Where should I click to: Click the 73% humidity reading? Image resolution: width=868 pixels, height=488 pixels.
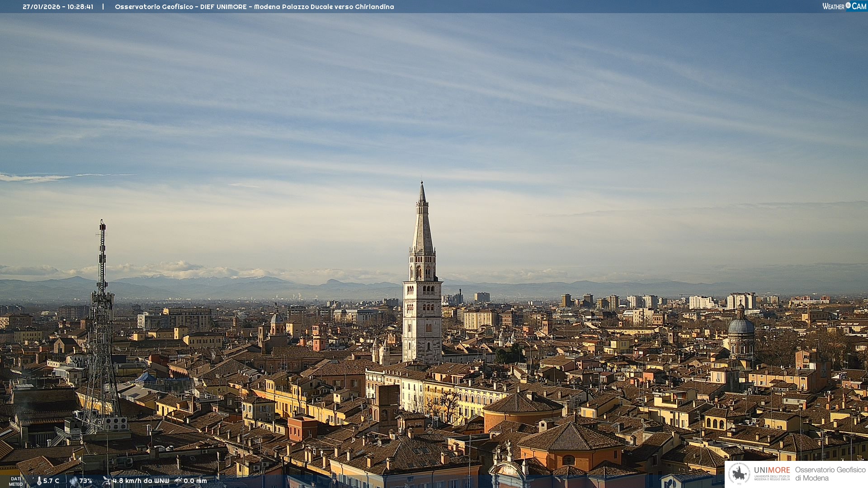(x=85, y=481)
